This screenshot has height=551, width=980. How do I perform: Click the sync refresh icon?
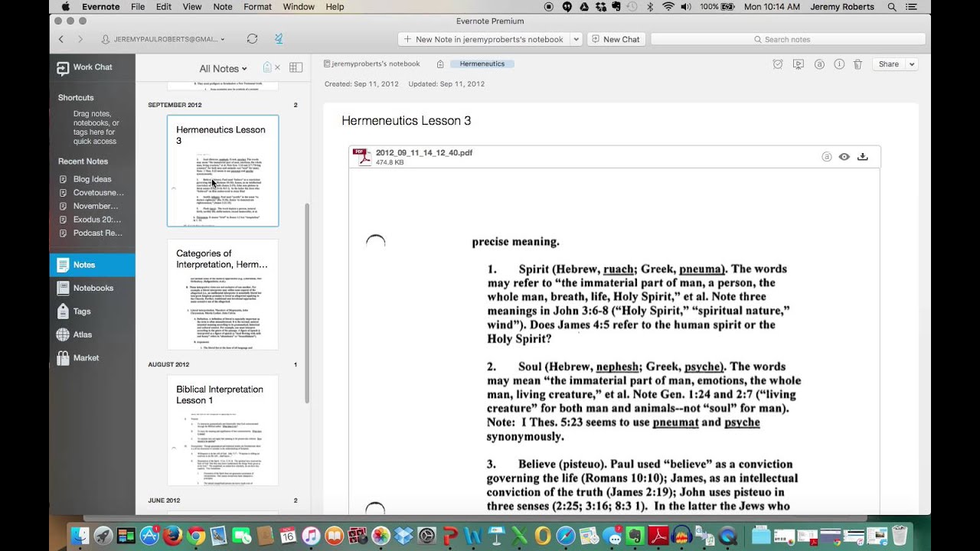tap(252, 39)
